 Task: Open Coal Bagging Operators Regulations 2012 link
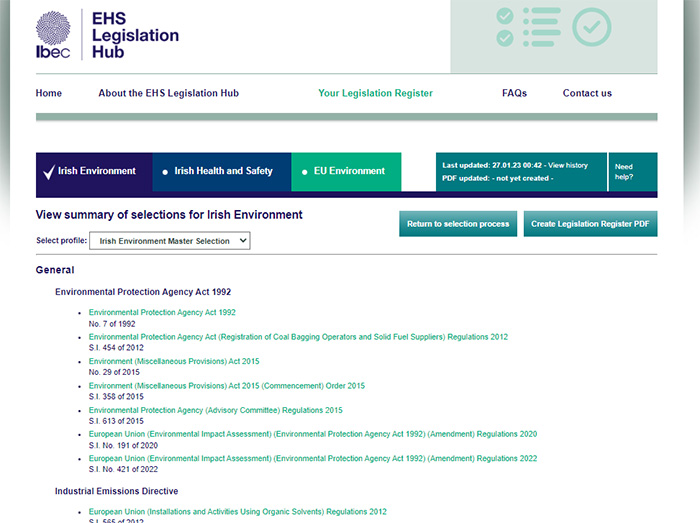(298, 337)
